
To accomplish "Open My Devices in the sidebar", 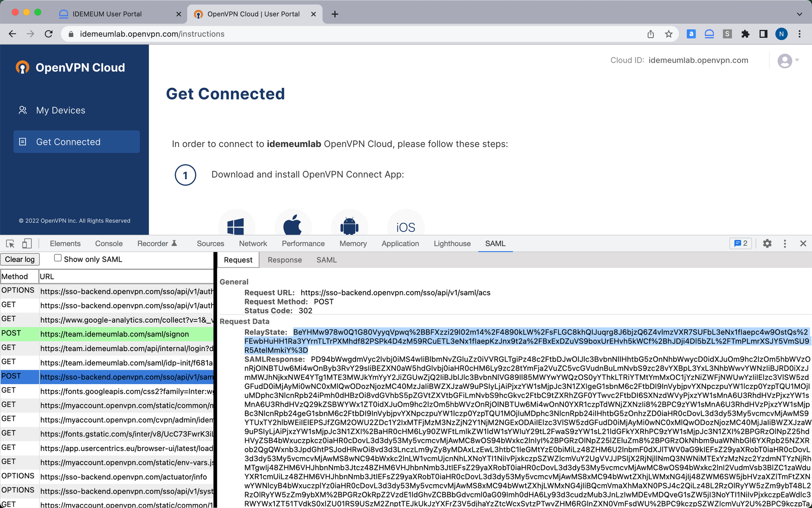I will click(x=60, y=110).
